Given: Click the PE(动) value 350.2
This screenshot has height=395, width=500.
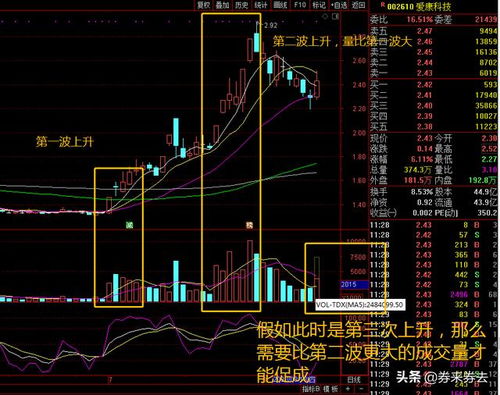Looking at the screenshot, I should [487, 213].
